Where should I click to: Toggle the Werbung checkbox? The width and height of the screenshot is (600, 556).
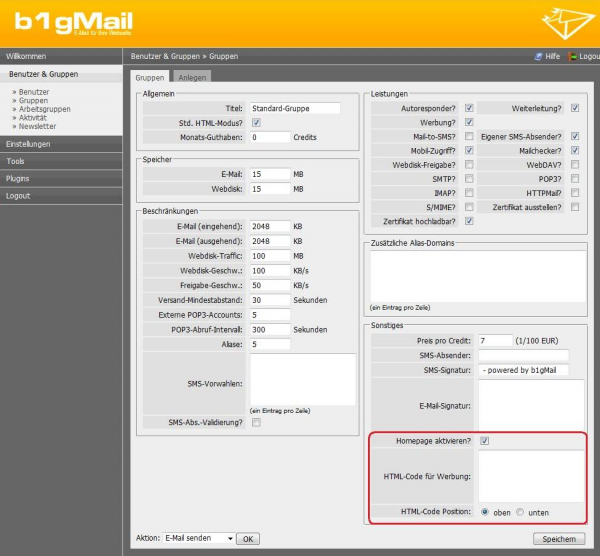(469, 122)
